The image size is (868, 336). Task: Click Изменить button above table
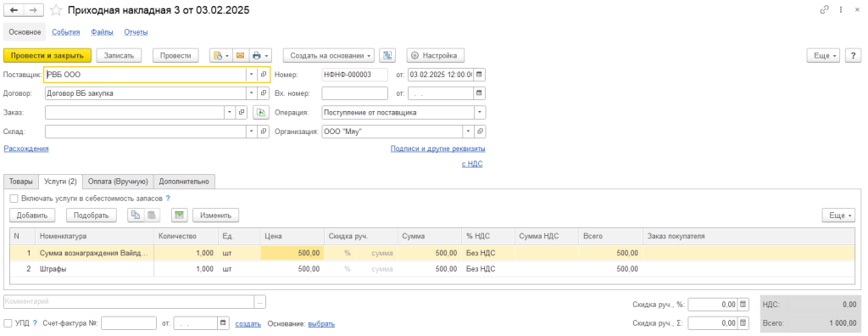(216, 215)
